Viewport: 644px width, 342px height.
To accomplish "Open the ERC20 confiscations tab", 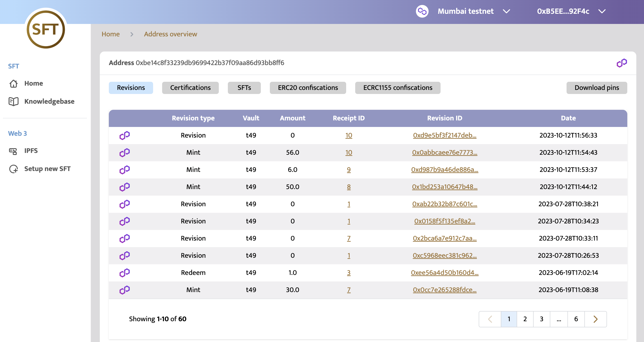I will point(308,88).
